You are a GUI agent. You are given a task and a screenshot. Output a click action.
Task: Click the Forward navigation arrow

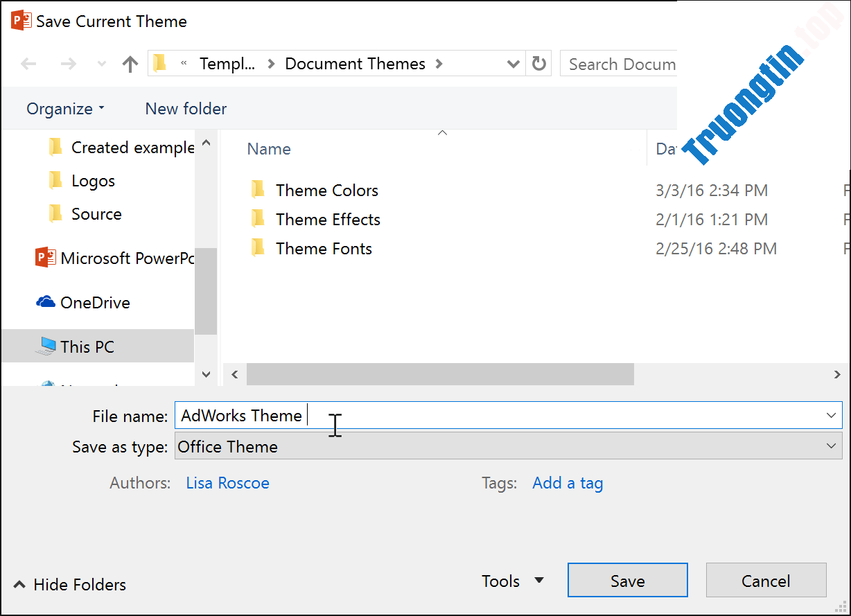pos(68,63)
